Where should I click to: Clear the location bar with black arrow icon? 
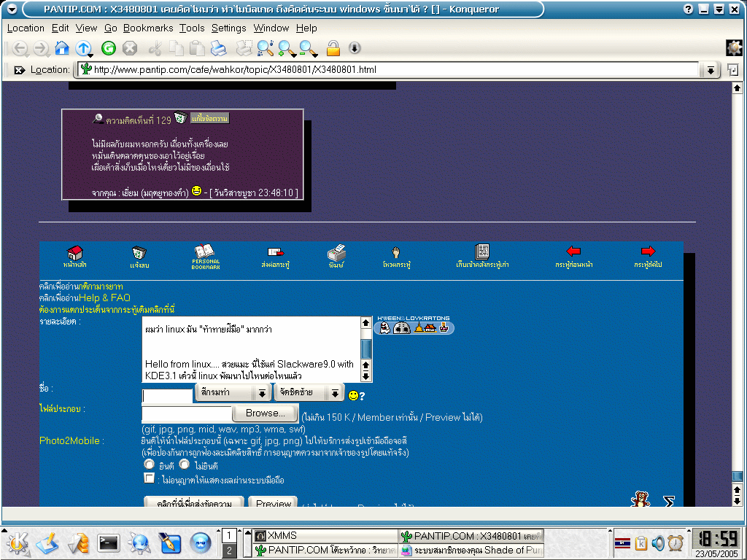[x=19, y=70]
